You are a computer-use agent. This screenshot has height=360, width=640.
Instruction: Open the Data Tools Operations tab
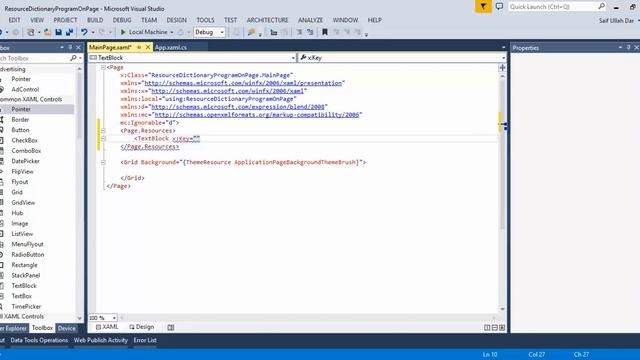[x=39, y=340]
